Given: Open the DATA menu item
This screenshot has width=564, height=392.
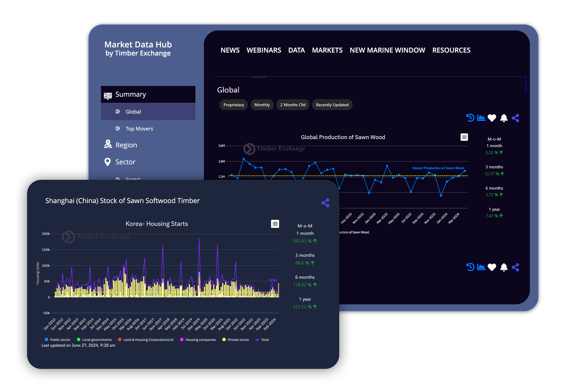Looking at the screenshot, I should point(296,50).
